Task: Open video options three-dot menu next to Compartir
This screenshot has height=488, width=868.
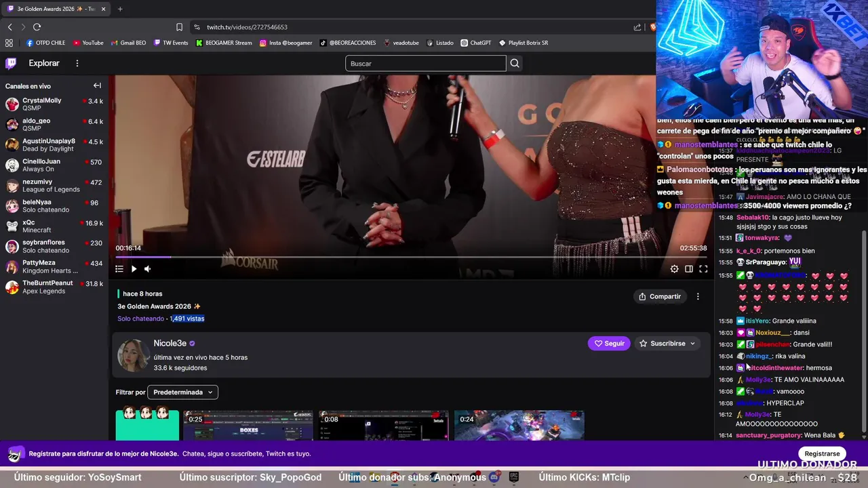Action: 698,296
